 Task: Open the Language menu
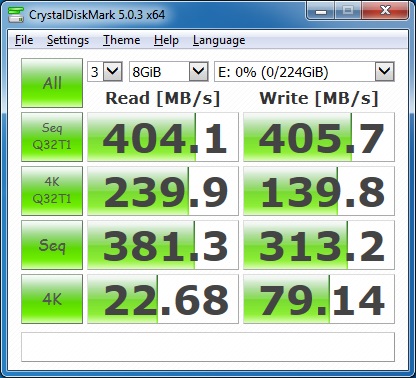(x=219, y=40)
